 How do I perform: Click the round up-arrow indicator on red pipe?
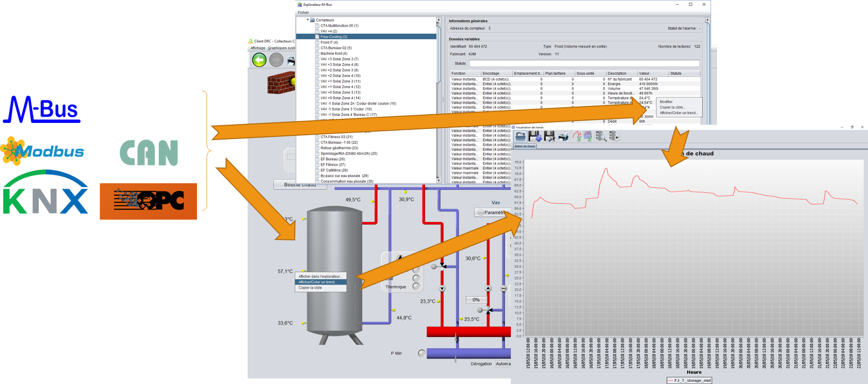point(488,289)
